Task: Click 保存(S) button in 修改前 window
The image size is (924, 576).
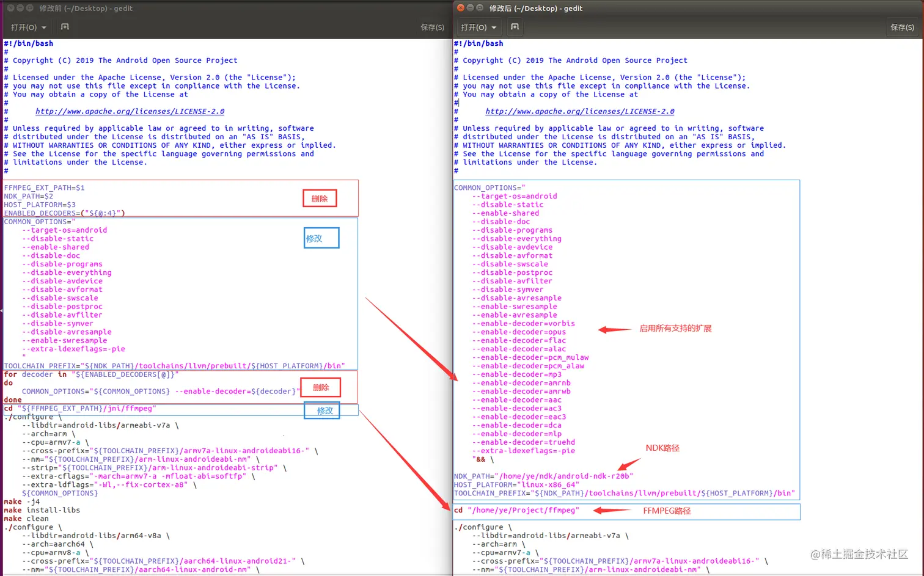Action: 432,27
